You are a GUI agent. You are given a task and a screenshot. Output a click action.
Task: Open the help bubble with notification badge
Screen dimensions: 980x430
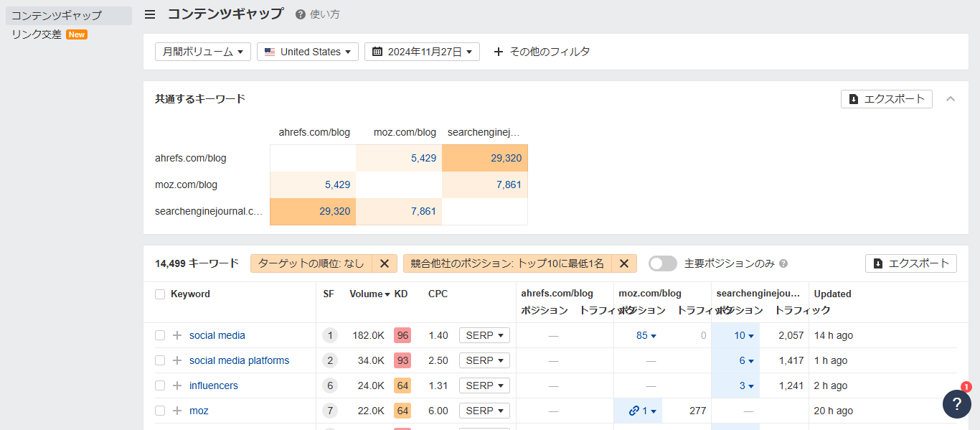pos(956,404)
